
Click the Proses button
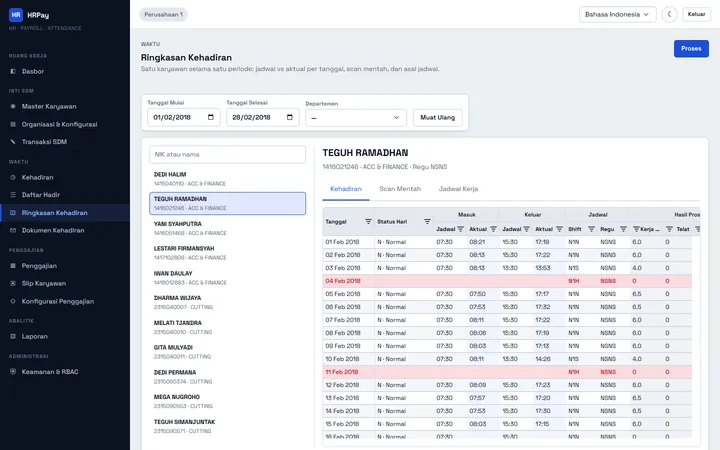pyautogui.click(x=691, y=49)
